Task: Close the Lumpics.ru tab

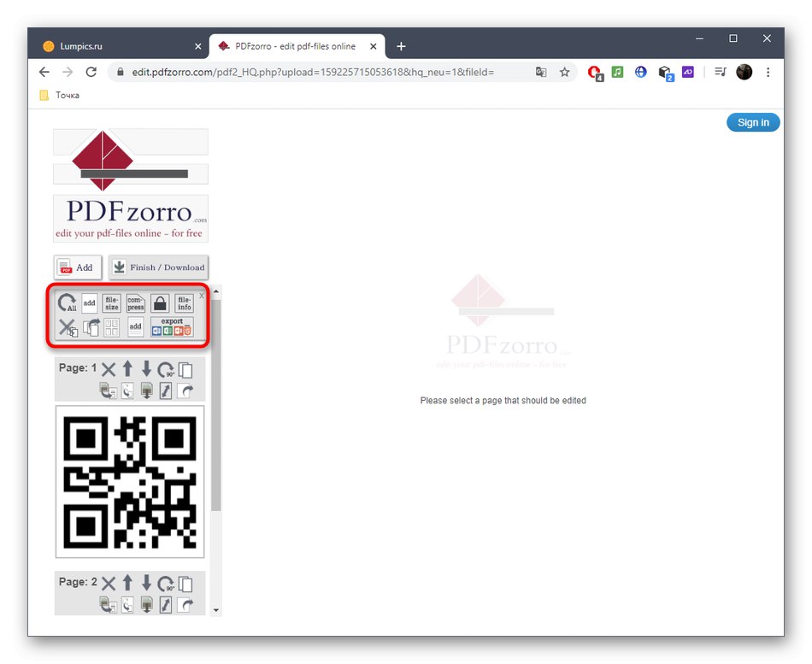Action: [197, 47]
